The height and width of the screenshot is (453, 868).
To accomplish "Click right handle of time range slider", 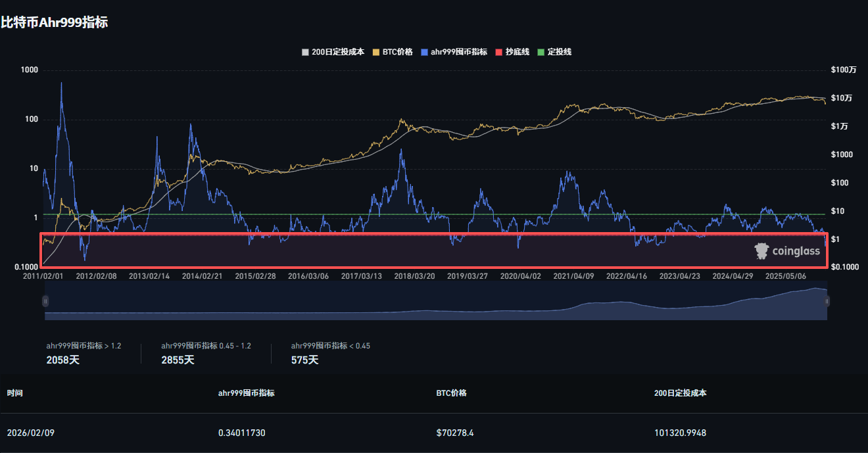I will (x=827, y=301).
